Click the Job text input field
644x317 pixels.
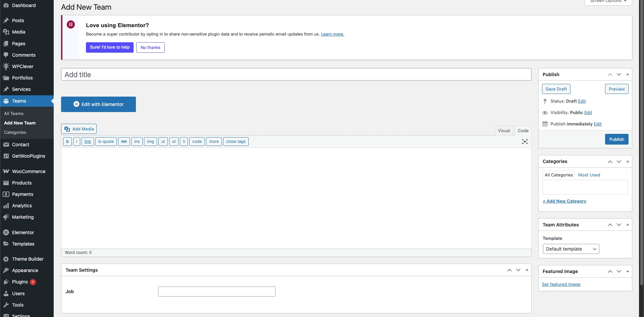tap(217, 292)
